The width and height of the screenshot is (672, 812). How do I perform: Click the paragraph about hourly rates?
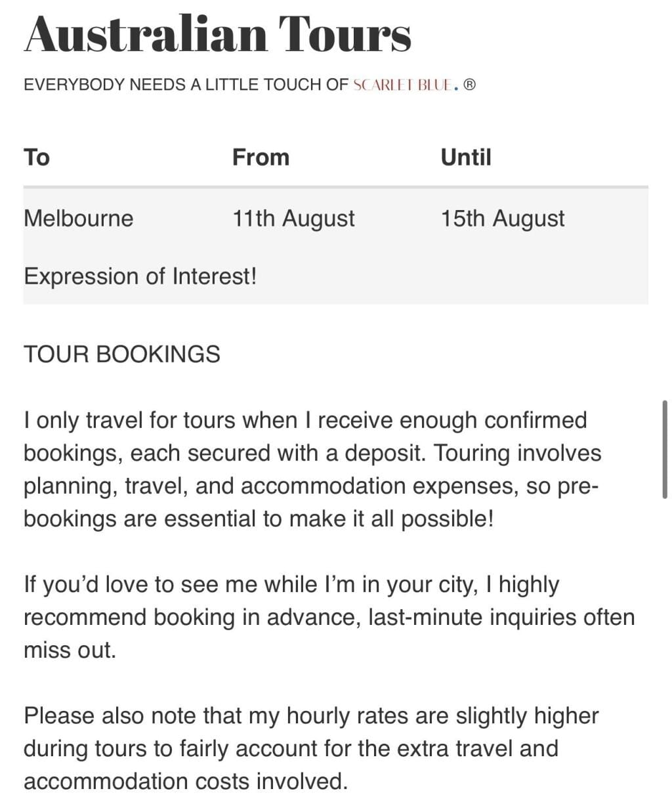(311, 748)
